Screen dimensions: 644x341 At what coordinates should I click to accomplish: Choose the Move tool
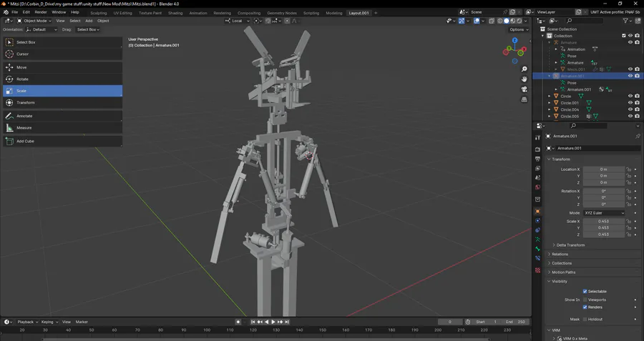click(x=62, y=67)
